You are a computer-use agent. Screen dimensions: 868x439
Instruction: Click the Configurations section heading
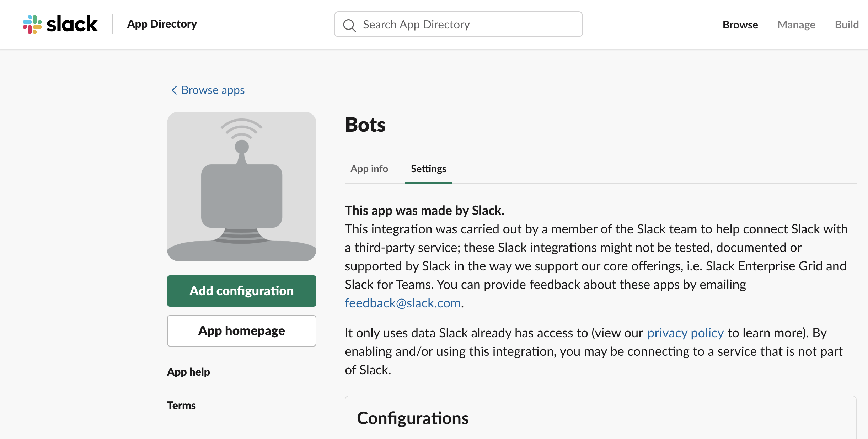413,418
